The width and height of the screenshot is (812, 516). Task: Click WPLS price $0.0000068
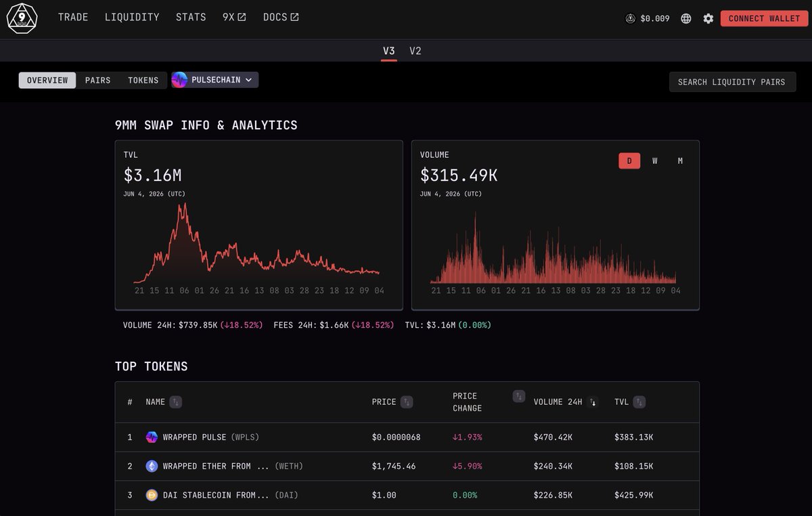(396, 437)
